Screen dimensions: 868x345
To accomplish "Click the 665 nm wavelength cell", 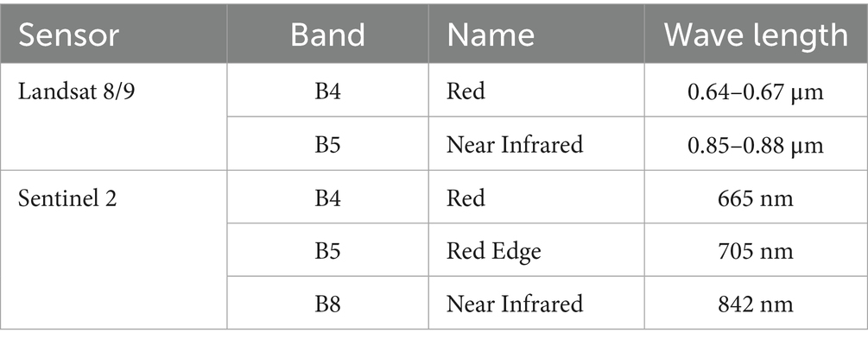I will (x=756, y=197).
